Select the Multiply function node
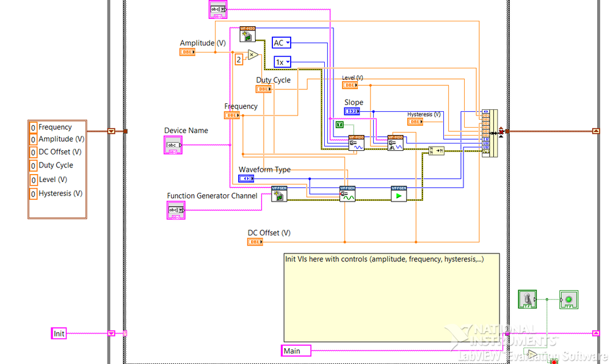The width and height of the screenshot is (610, 364). (253, 55)
